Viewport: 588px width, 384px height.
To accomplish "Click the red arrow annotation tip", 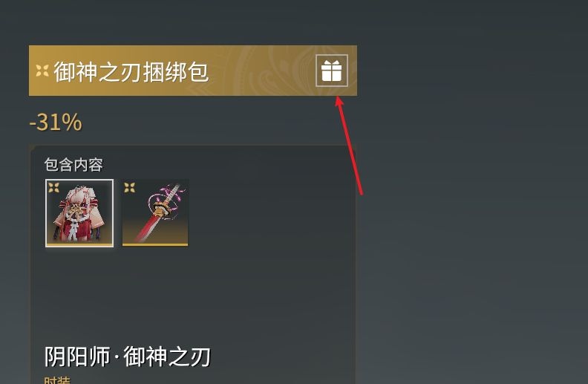I will click(339, 98).
